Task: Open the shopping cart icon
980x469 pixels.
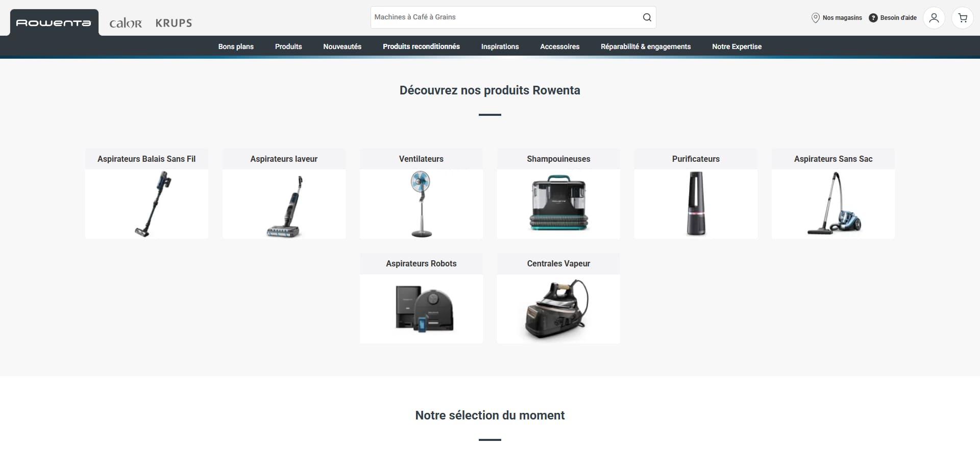Action: (x=963, y=18)
